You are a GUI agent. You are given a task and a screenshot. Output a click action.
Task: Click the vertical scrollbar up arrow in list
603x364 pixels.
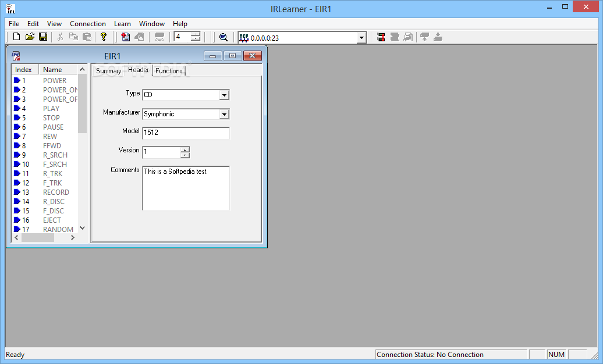(x=82, y=70)
